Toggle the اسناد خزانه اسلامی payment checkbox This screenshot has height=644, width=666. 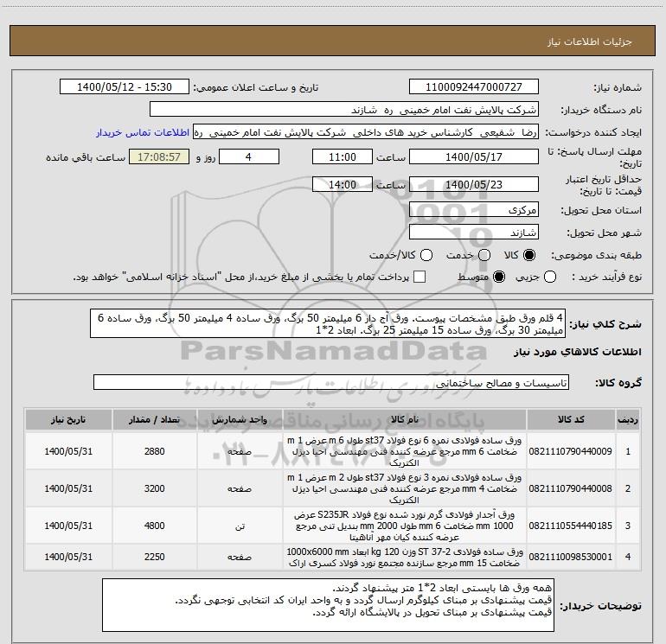pyautogui.click(x=419, y=277)
